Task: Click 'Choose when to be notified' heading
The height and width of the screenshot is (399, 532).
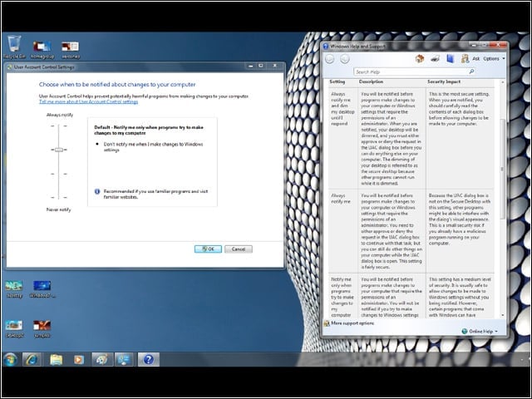Action: tap(117, 85)
